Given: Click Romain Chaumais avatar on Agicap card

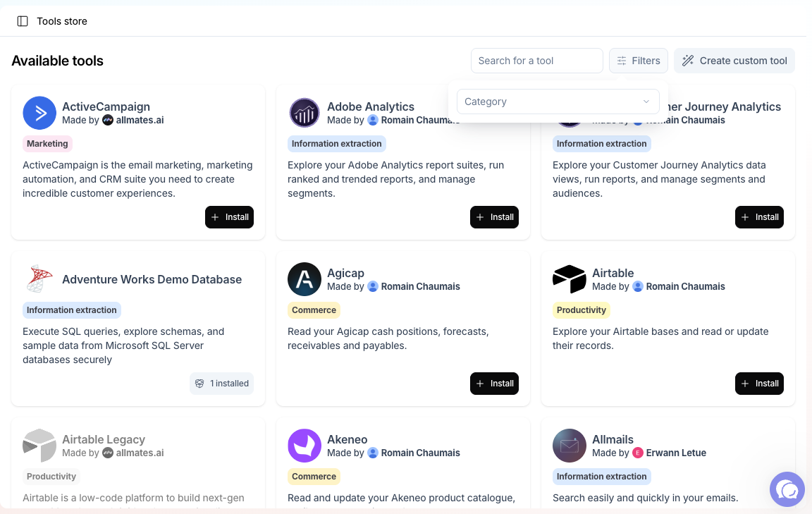Looking at the screenshot, I should pyautogui.click(x=373, y=286).
